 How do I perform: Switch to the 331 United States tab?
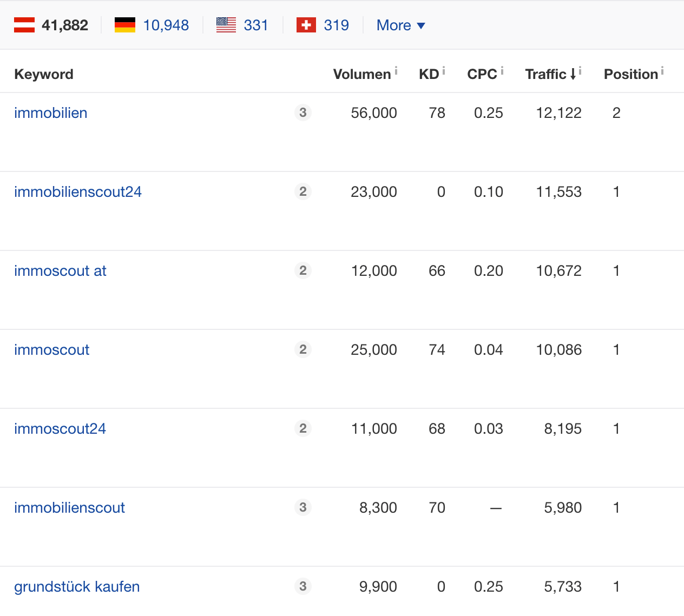(x=256, y=25)
